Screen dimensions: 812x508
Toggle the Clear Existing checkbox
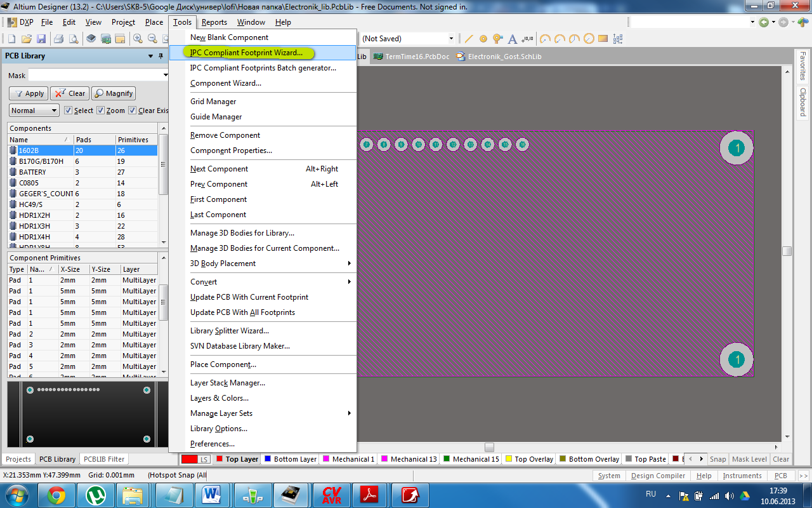(132, 110)
